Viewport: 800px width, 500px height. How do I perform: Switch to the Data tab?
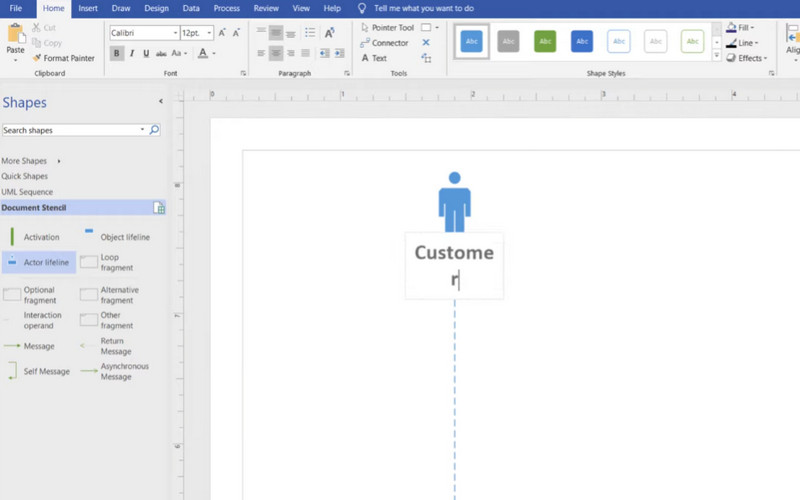(x=191, y=8)
